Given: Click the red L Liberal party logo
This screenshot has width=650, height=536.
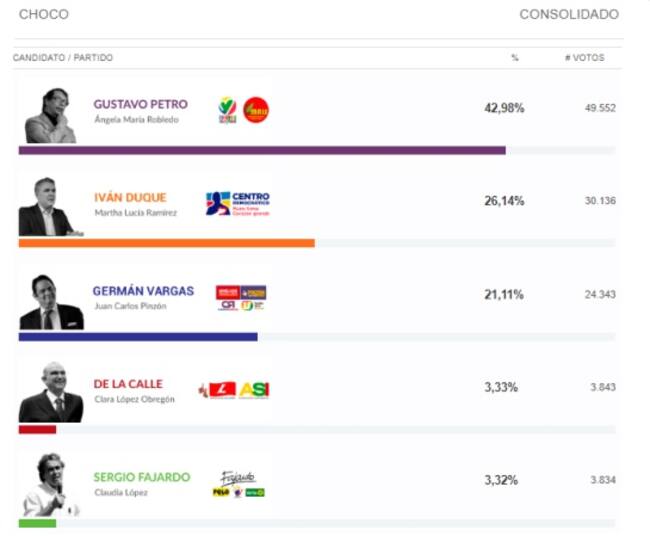Looking at the screenshot, I should 217,390.
